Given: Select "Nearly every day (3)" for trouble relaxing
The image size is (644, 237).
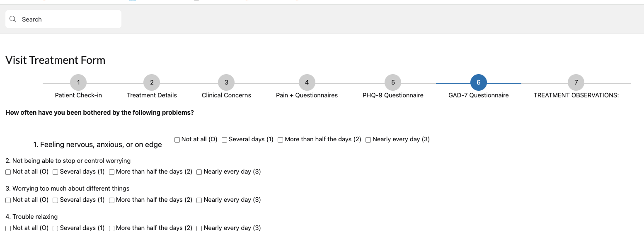Looking at the screenshot, I should [199, 228].
